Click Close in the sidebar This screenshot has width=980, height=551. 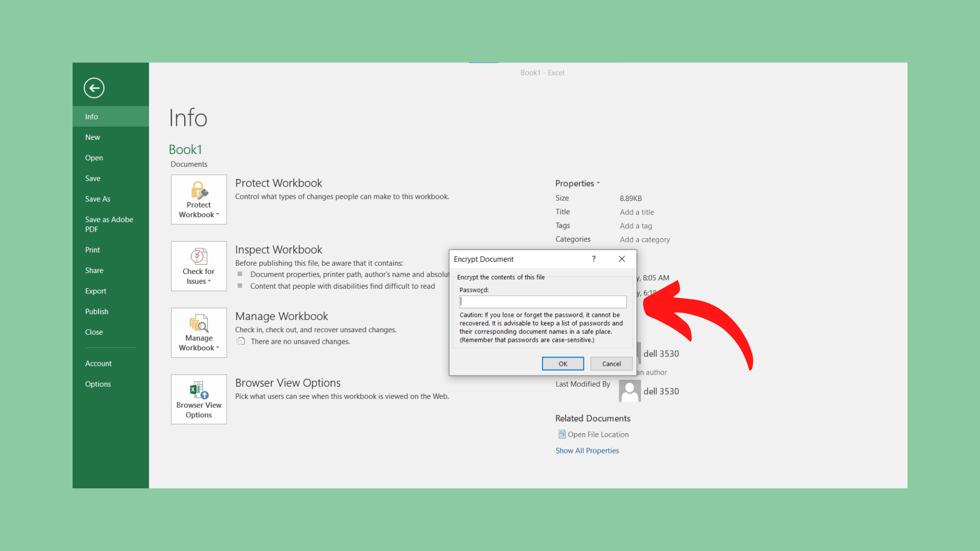(111, 332)
